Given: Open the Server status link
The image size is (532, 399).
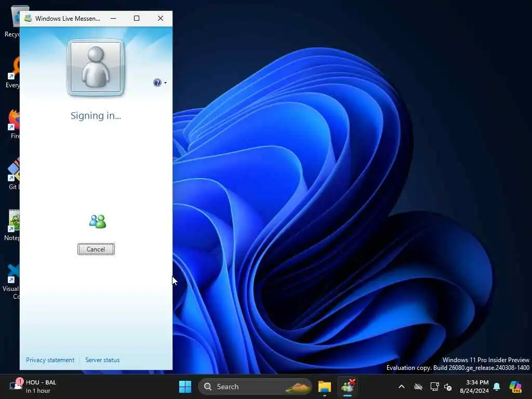Looking at the screenshot, I should 102,360.
